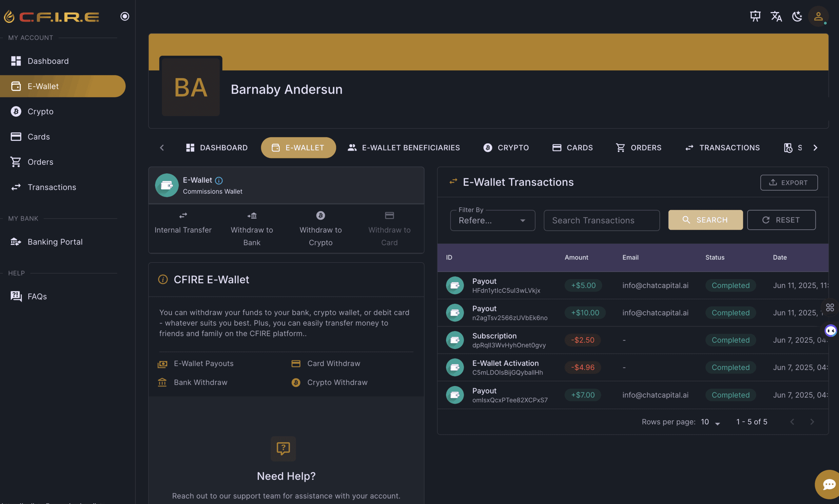Toggle the sidebar pin radio icon

tap(125, 16)
